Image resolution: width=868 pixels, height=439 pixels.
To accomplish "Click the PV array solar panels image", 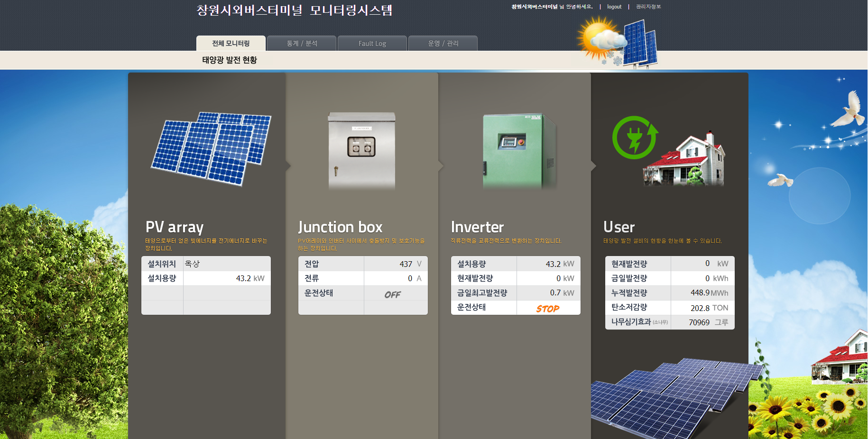I will pos(211,148).
